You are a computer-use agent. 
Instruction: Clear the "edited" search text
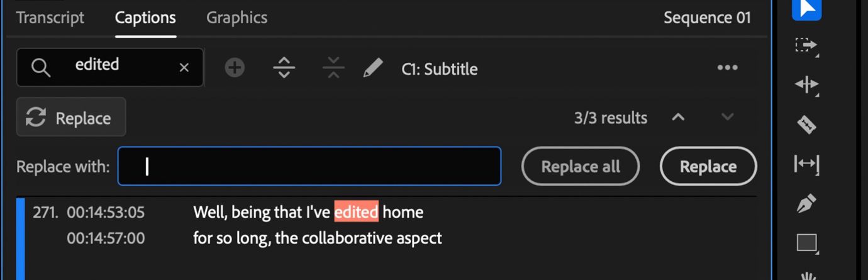(x=184, y=67)
